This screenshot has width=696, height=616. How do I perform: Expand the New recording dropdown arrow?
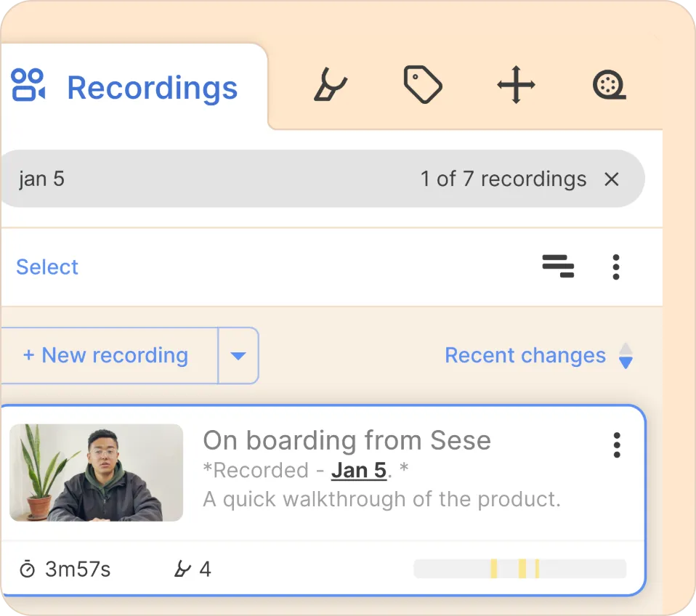coord(238,356)
